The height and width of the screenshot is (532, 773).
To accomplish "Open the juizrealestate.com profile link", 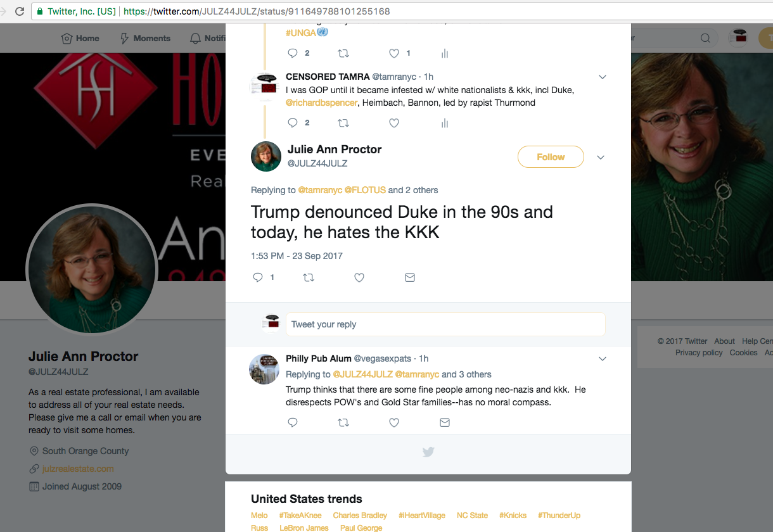I will (x=78, y=469).
